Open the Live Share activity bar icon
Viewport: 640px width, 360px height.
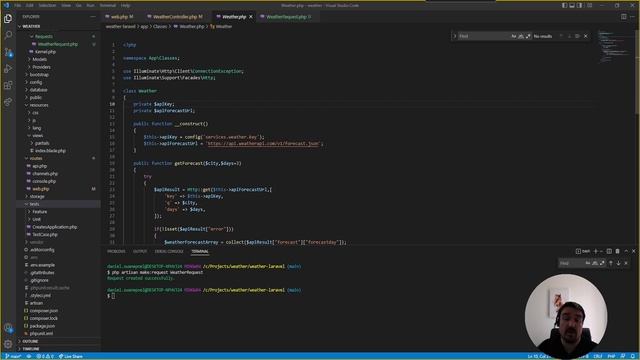click(8, 102)
